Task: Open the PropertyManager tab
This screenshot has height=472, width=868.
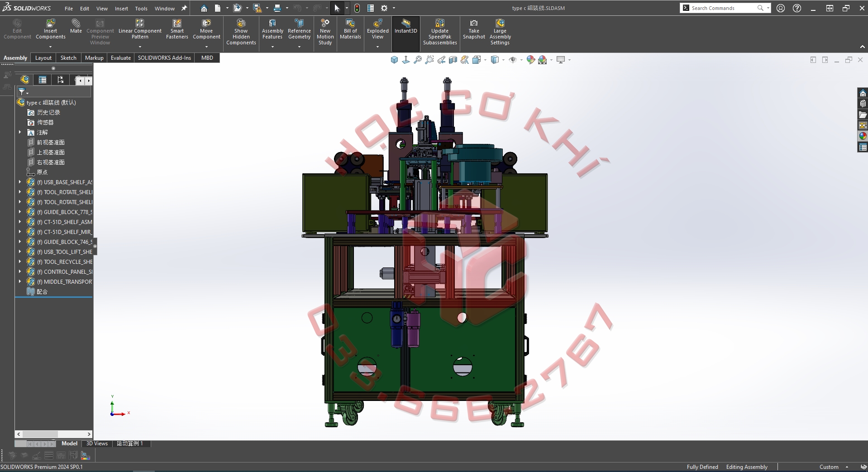Action: click(43, 80)
